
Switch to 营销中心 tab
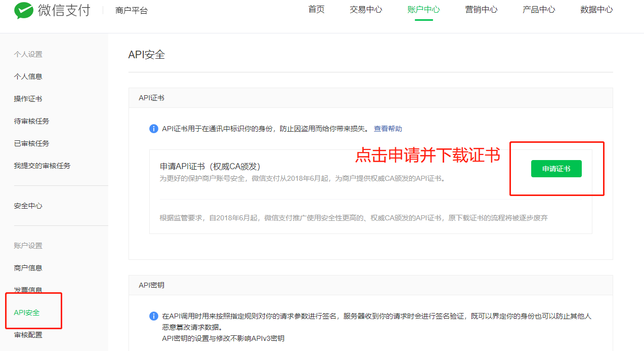pos(481,10)
